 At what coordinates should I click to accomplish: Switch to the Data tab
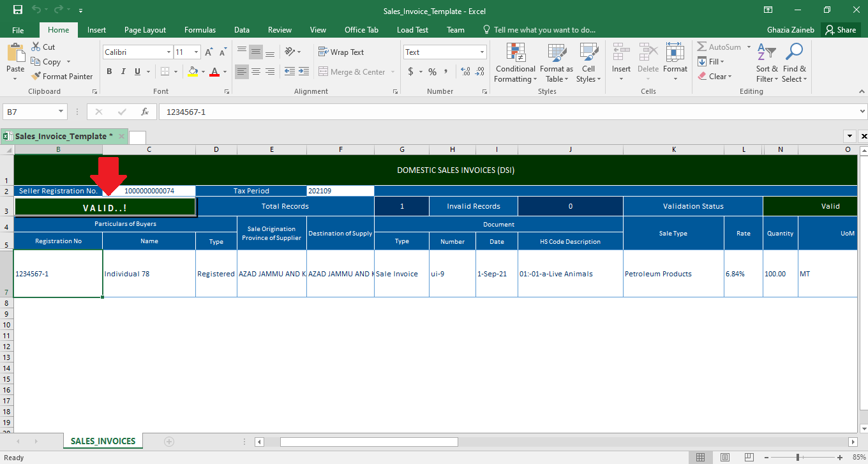click(242, 30)
